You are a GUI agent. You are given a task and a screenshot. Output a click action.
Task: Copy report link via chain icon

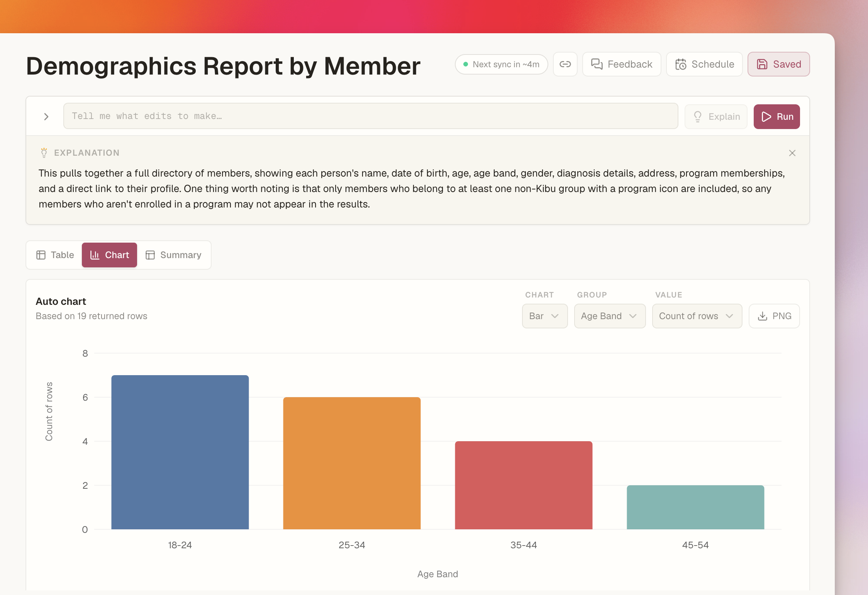click(x=565, y=64)
